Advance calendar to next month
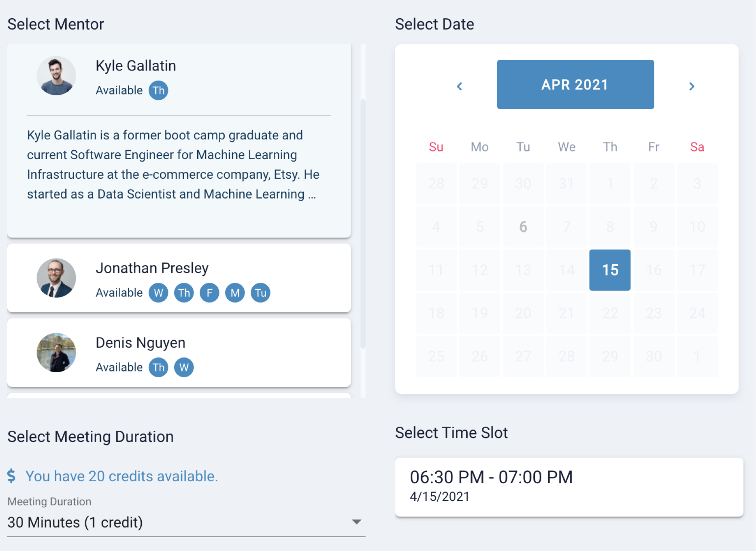The image size is (756, 551). pyautogui.click(x=692, y=86)
